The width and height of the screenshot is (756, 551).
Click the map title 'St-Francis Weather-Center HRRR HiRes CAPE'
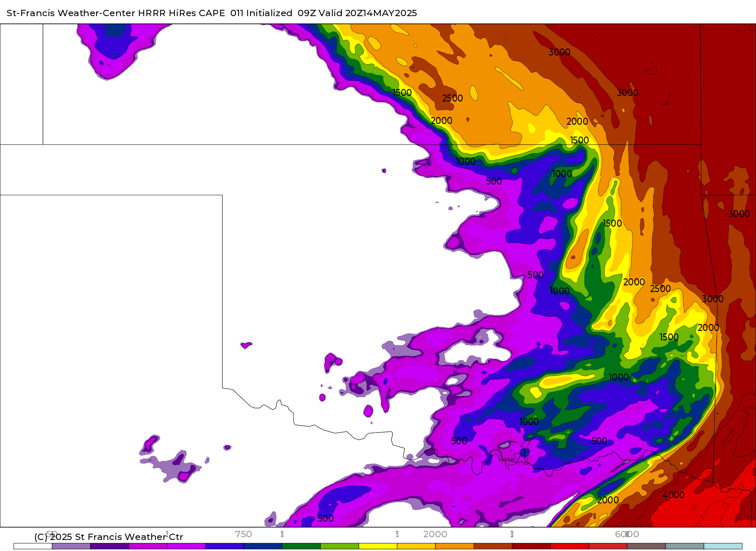pos(116,13)
